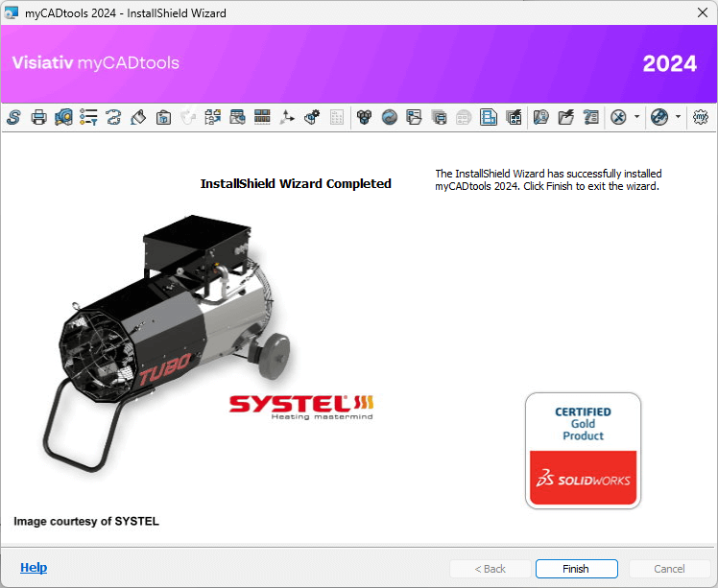Click the filter list toolbar icon
Screen dimensions: 718x588
point(88,117)
